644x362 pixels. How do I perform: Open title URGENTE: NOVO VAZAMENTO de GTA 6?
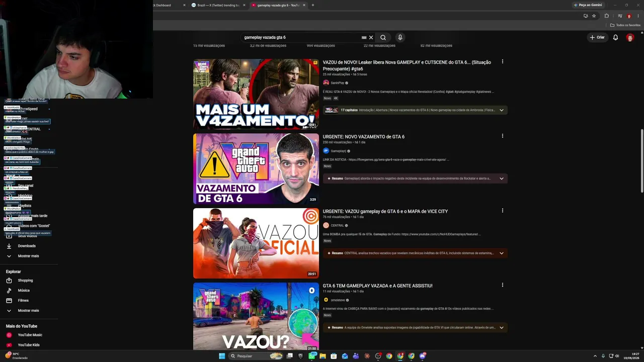364,137
